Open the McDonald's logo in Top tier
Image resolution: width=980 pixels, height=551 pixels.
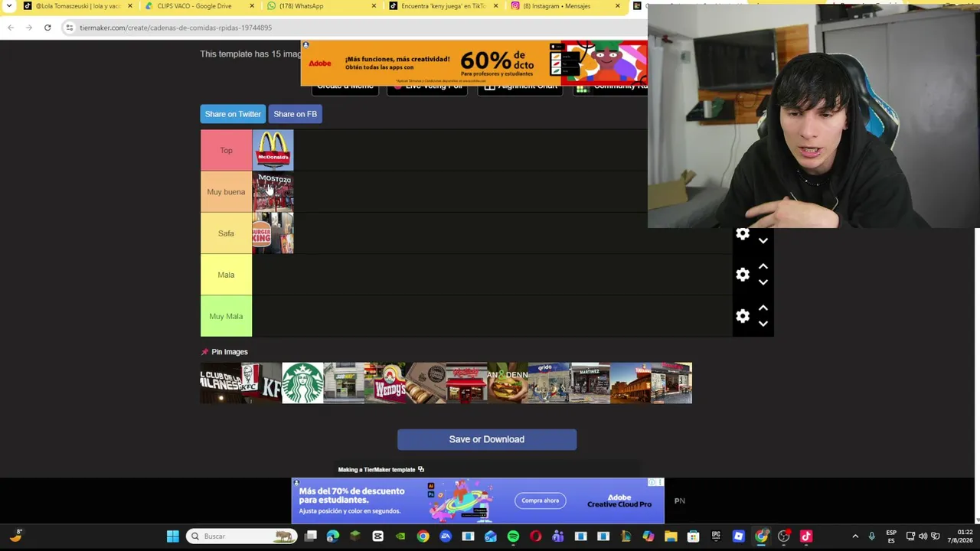[x=273, y=150]
